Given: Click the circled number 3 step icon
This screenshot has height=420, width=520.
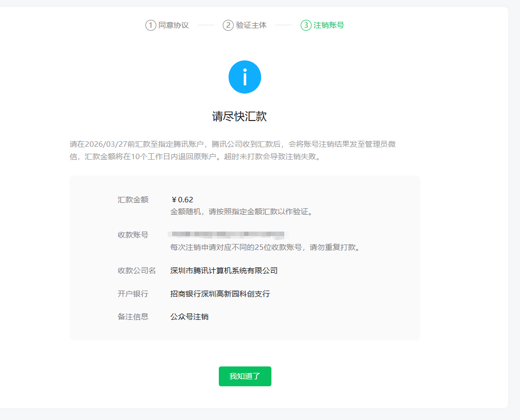Looking at the screenshot, I should 306,25.
